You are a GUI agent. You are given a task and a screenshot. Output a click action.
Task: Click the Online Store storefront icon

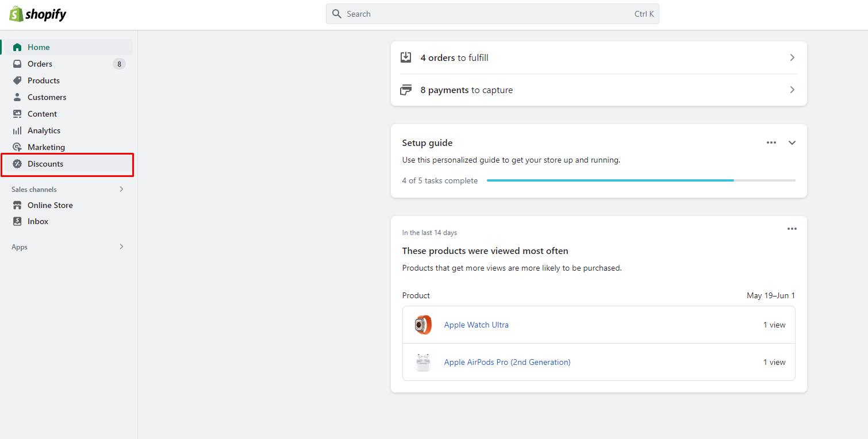tap(17, 205)
